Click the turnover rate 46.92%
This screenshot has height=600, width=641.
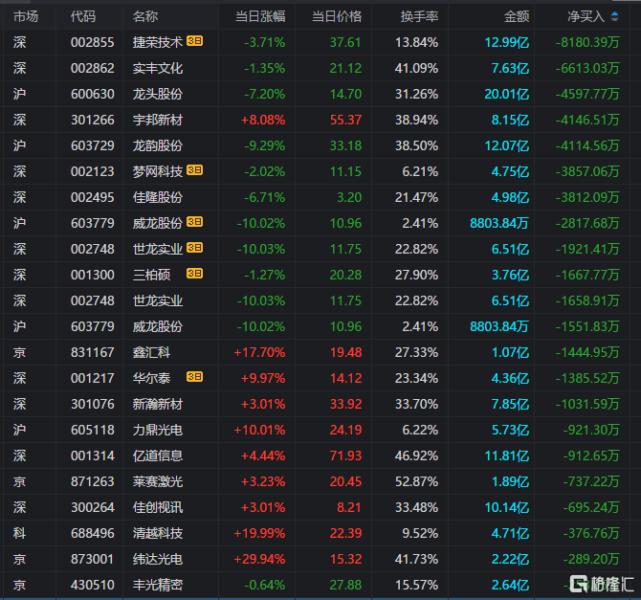point(417,456)
